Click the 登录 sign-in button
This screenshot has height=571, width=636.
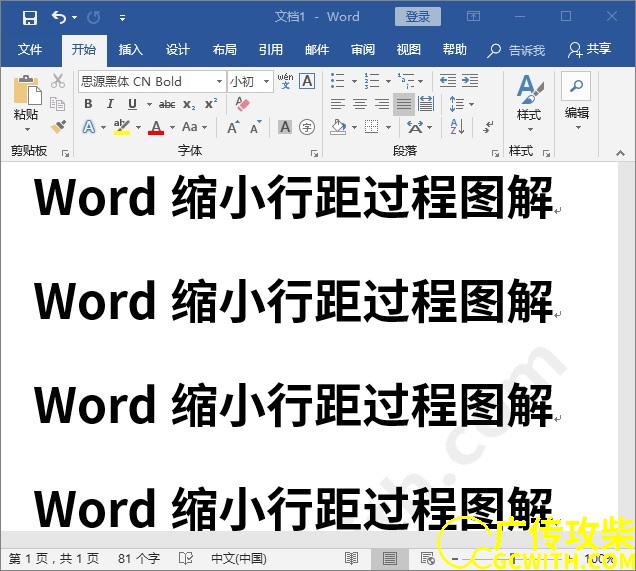pyautogui.click(x=418, y=17)
